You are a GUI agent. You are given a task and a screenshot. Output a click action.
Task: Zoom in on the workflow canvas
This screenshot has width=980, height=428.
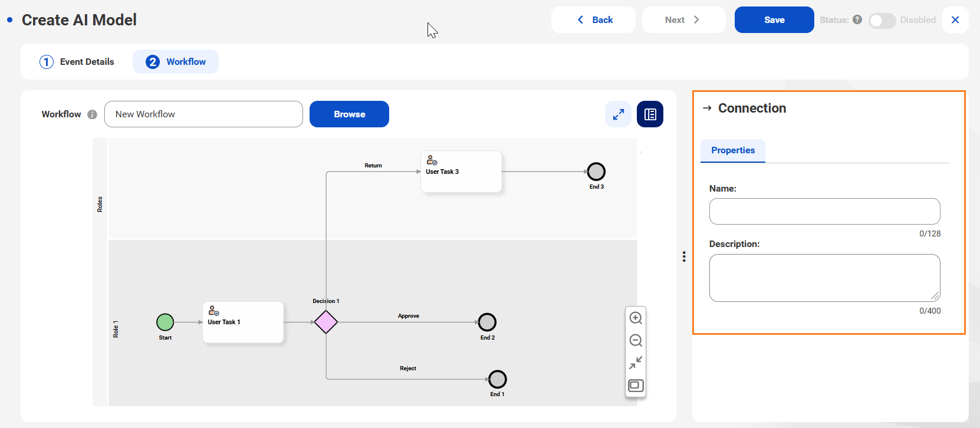636,318
